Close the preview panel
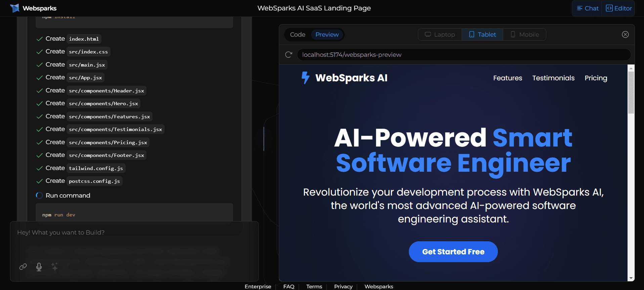Viewport: 644px width, 290px height. (625, 34)
